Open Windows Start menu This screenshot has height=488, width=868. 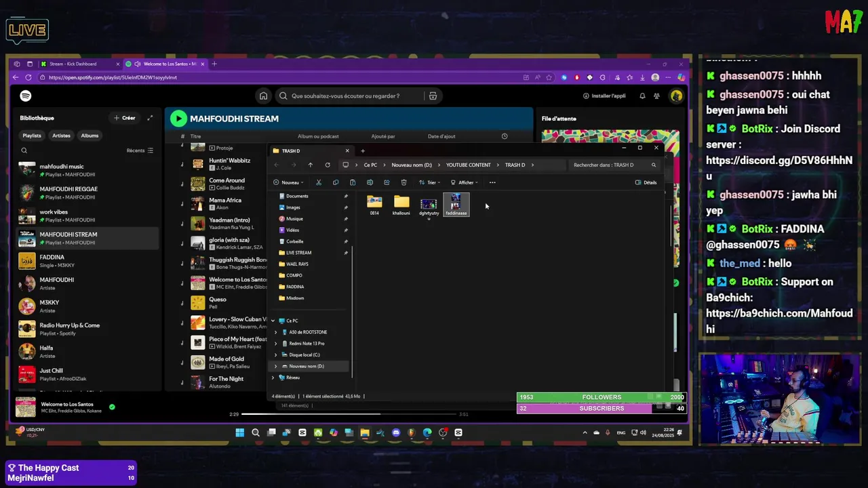pyautogui.click(x=239, y=432)
